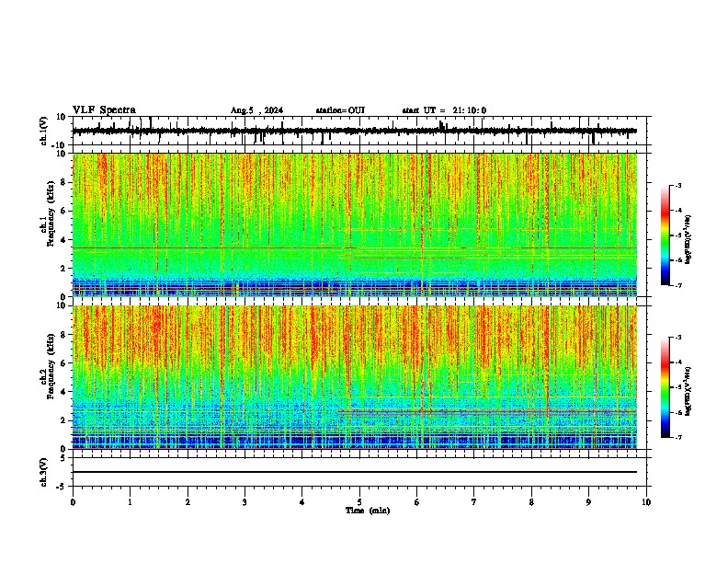Click the "Time (min)" x-axis label
This screenshot has width=728, height=563.
[x=368, y=511]
